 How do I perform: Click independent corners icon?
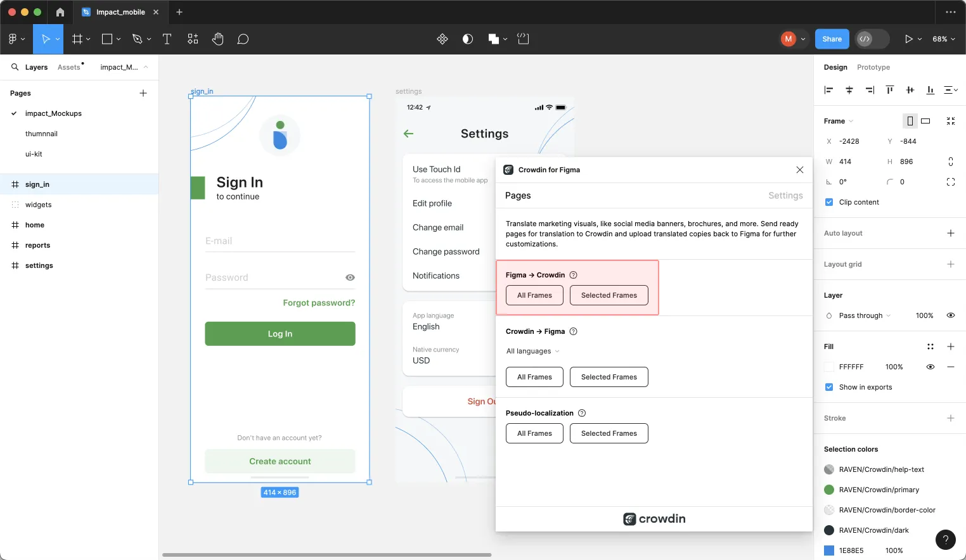coord(951,182)
